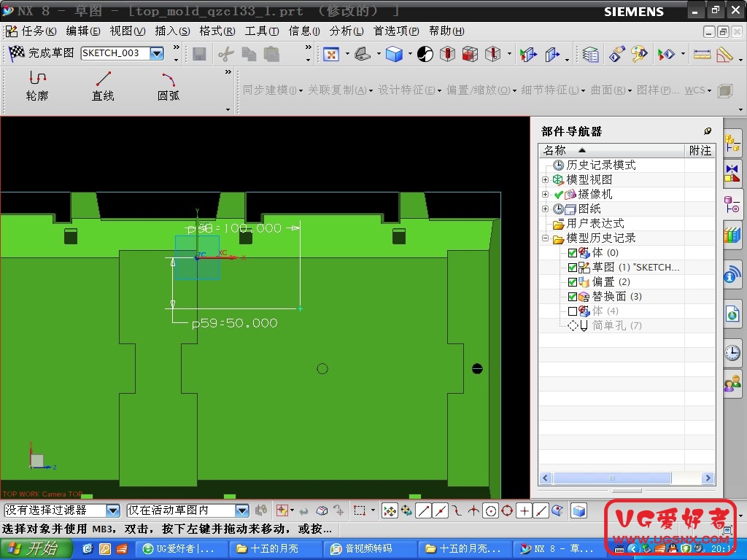Screen dimensions: 747x560
Task: Click the color palette edit display icon
Action: pyautogui.click(x=639, y=54)
